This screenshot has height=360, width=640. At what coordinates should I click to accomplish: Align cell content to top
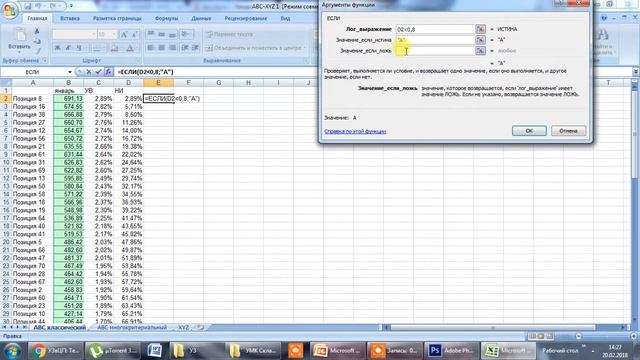click(x=151, y=34)
